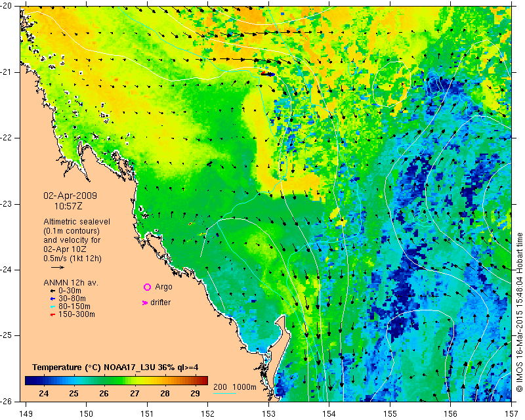The width and height of the screenshot is (525, 420).
Task: Click the '80-150m' depth label
Action: [x=74, y=306]
